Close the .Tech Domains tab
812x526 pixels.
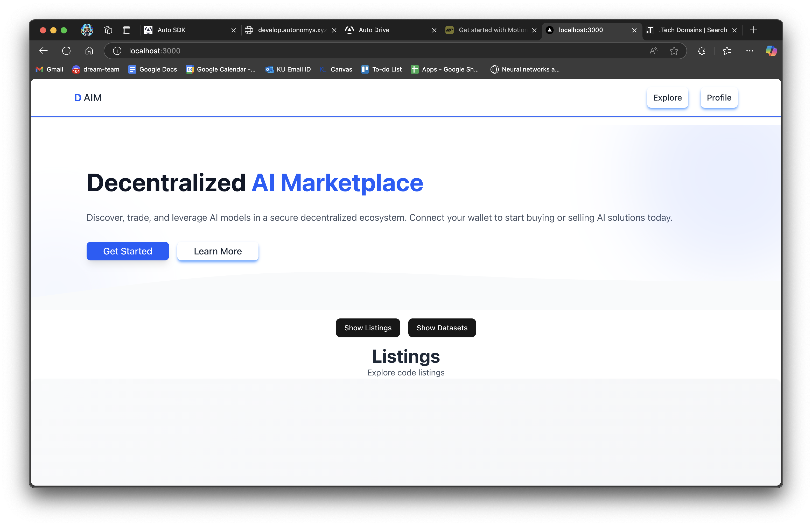coord(734,30)
